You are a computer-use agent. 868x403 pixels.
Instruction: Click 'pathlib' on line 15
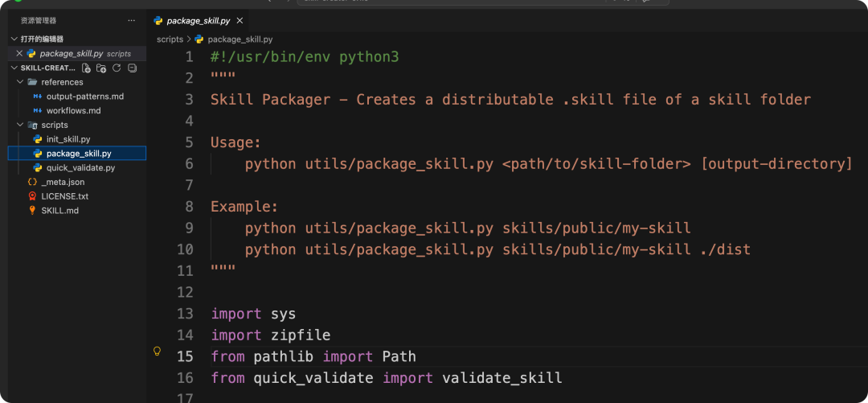tap(284, 356)
